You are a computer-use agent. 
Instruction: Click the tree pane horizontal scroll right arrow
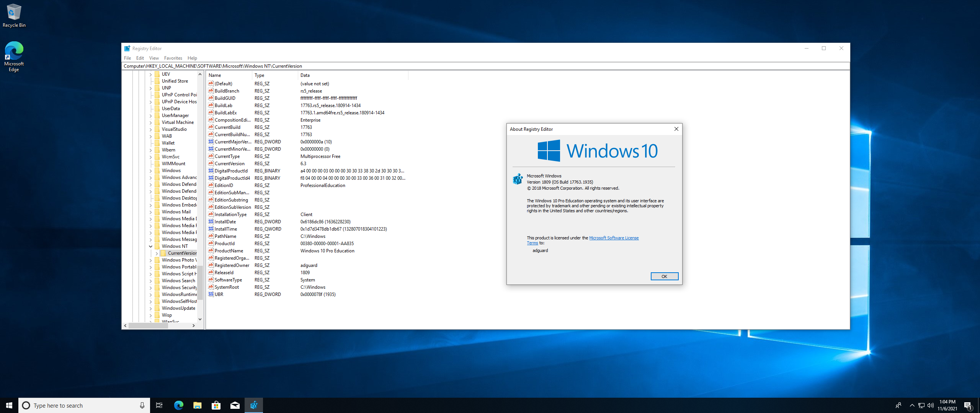(x=194, y=326)
